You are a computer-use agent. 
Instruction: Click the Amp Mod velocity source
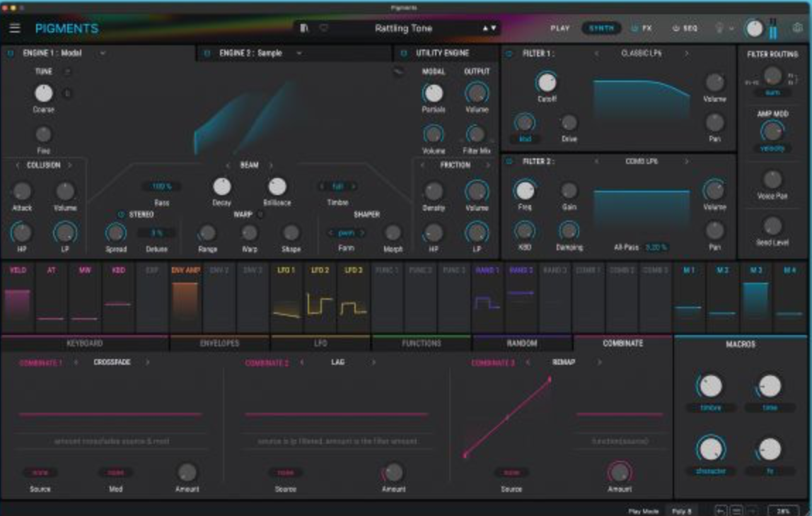(772, 148)
